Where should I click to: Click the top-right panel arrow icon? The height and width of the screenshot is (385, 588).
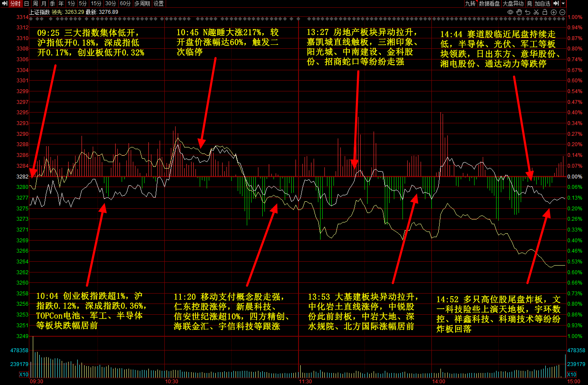(x=556, y=3)
